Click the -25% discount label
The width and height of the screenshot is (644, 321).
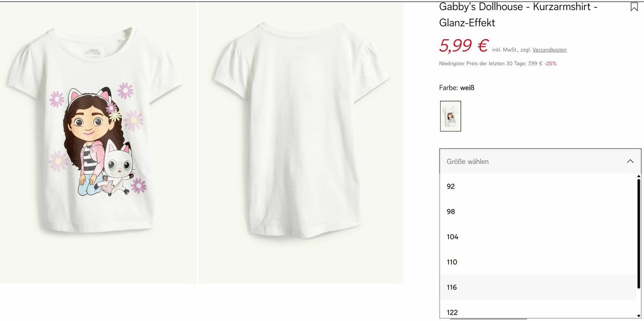[550, 63]
